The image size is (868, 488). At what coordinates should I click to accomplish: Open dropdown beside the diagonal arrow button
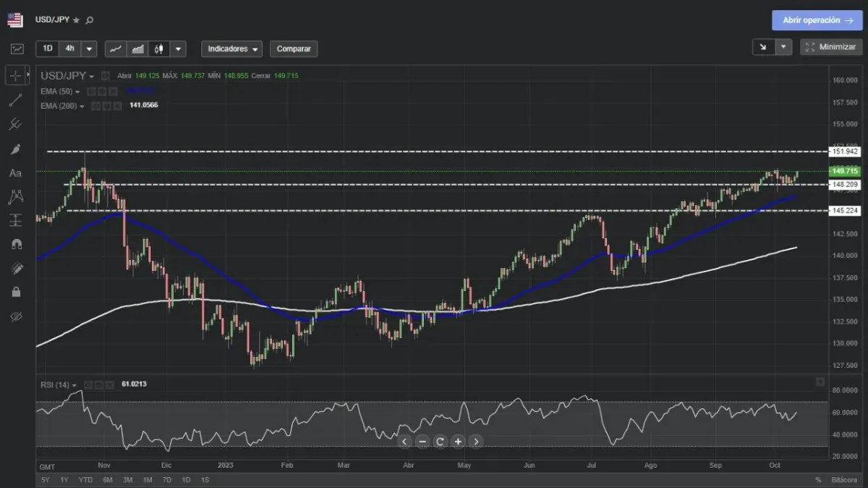click(784, 47)
